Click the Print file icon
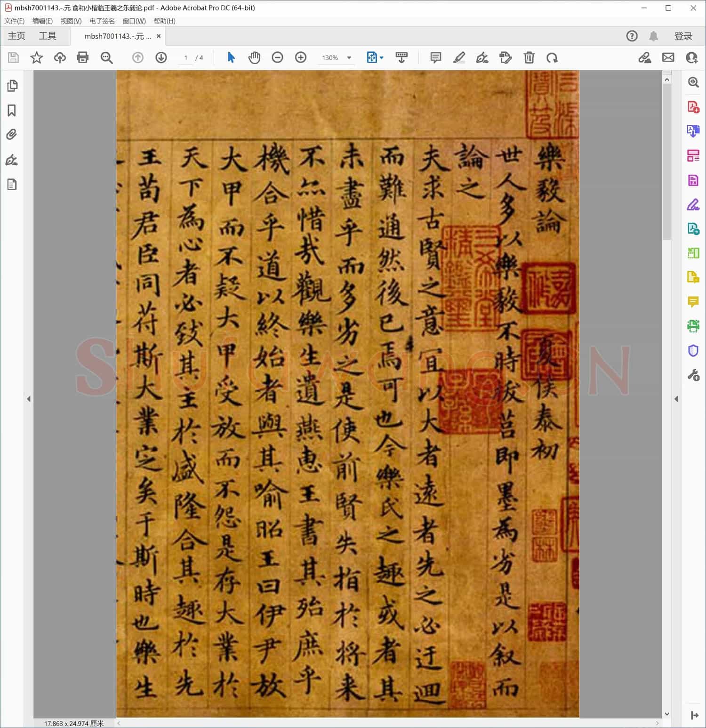706x728 pixels. point(83,57)
